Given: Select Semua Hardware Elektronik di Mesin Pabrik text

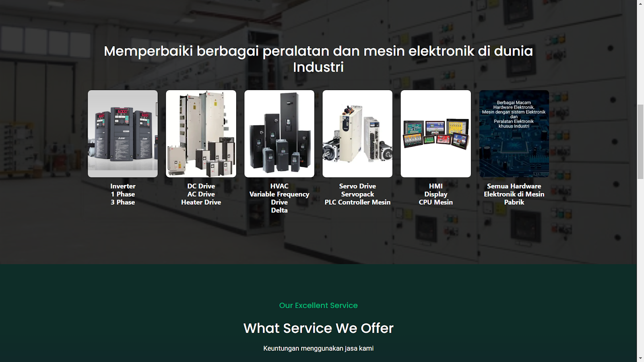Looking at the screenshot, I should point(514,194).
